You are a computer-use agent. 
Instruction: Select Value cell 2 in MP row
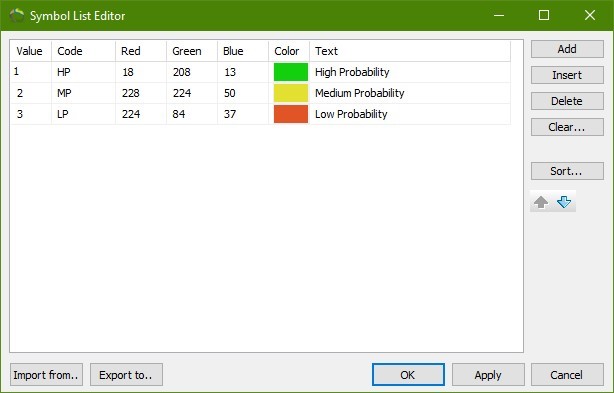pyautogui.click(x=31, y=93)
